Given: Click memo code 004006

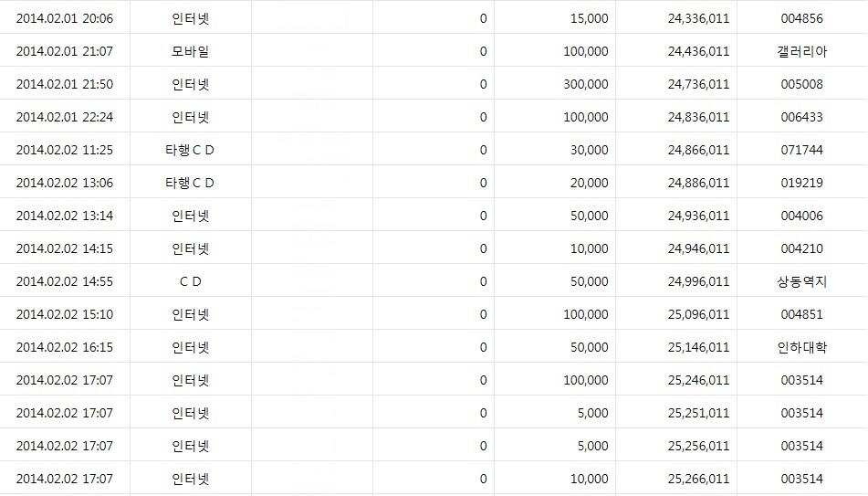Looking at the screenshot, I should tap(801, 216).
